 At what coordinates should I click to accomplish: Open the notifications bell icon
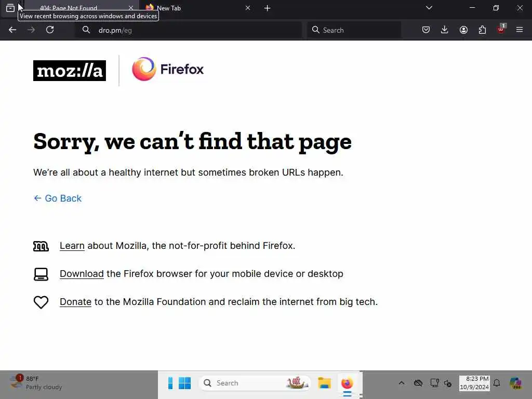pyautogui.click(x=497, y=383)
